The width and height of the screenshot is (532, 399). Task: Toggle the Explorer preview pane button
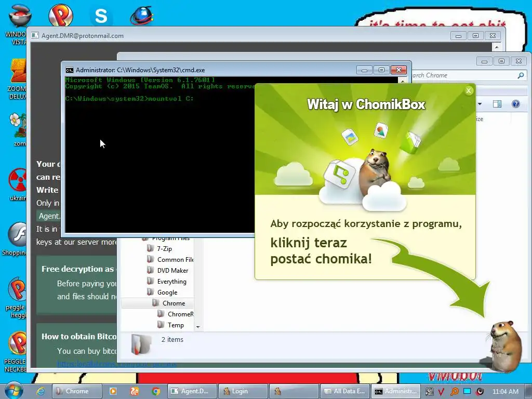click(497, 104)
